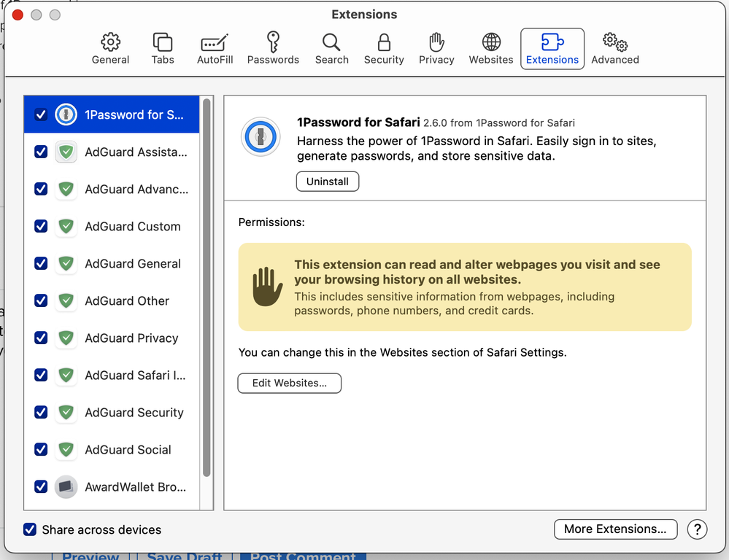The height and width of the screenshot is (560, 729).
Task: Switch to the Advanced tab
Action: [614, 49]
